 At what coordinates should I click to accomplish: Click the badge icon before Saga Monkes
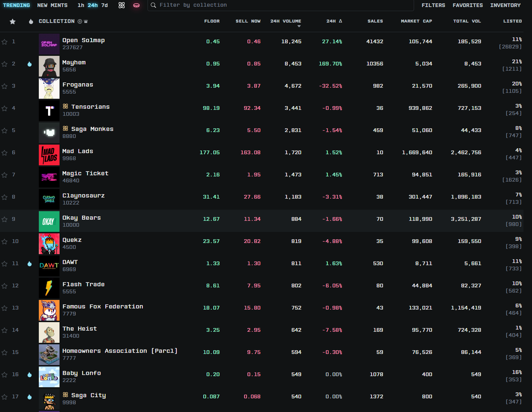(x=65, y=129)
